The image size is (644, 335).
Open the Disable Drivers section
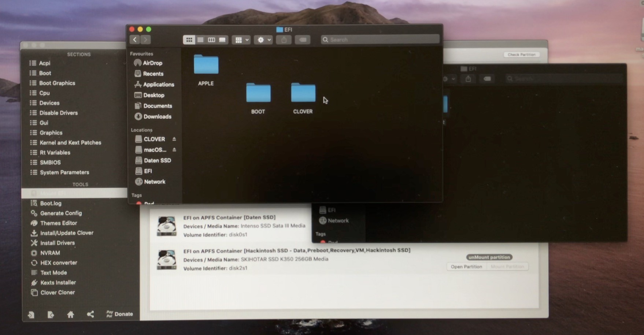(x=54, y=113)
